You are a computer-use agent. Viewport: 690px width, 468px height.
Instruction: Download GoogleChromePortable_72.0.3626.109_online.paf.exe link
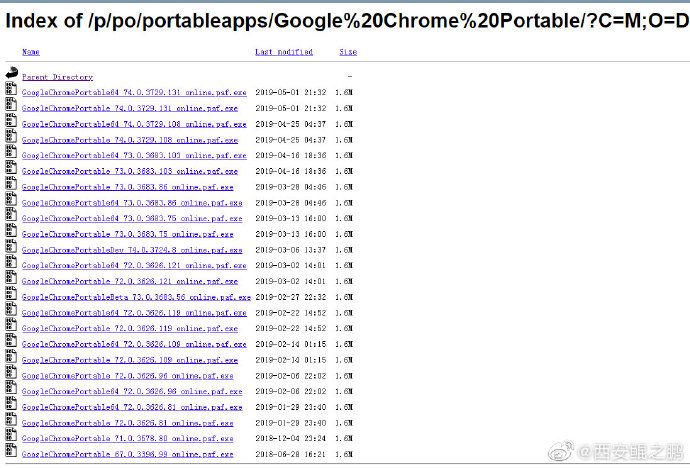[130, 360]
